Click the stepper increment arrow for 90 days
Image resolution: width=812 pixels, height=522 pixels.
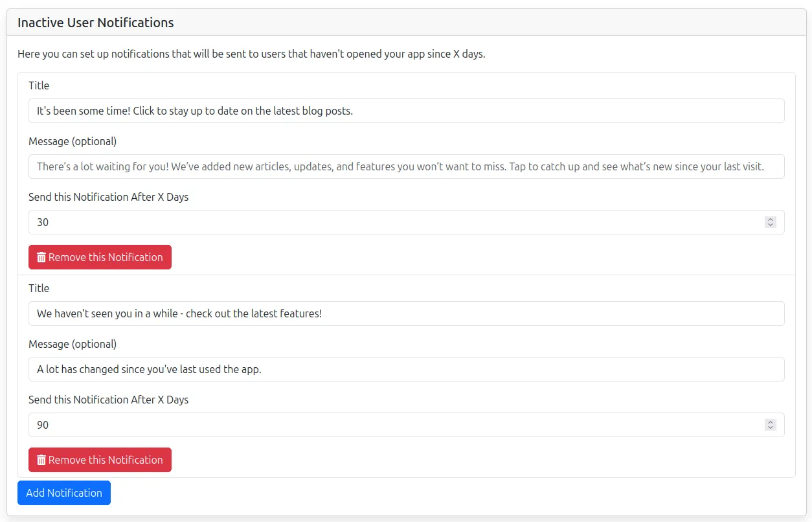pos(770,422)
